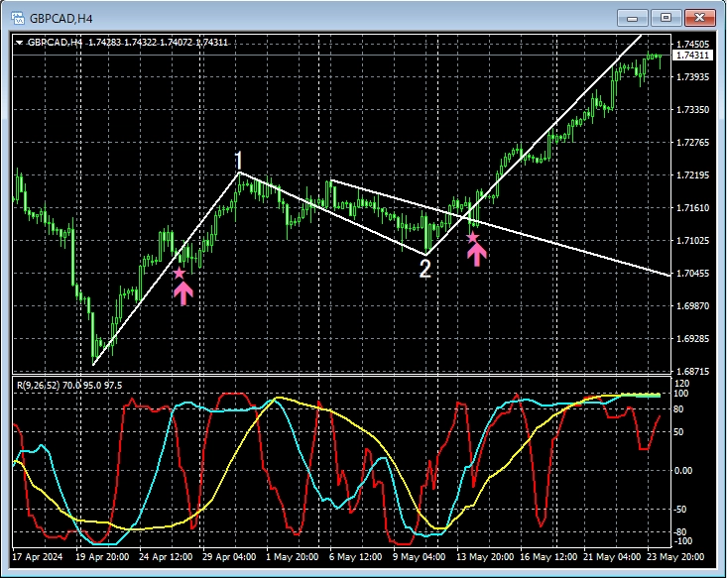Click the 17 Apr 2024 date on time axis

tap(39, 557)
